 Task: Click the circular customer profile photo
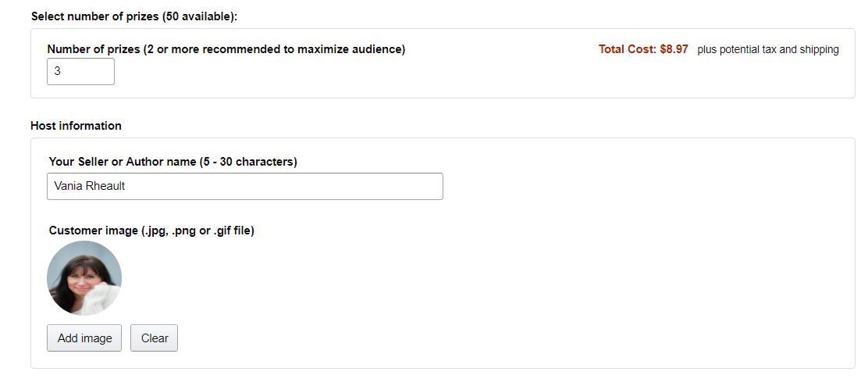[84, 278]
